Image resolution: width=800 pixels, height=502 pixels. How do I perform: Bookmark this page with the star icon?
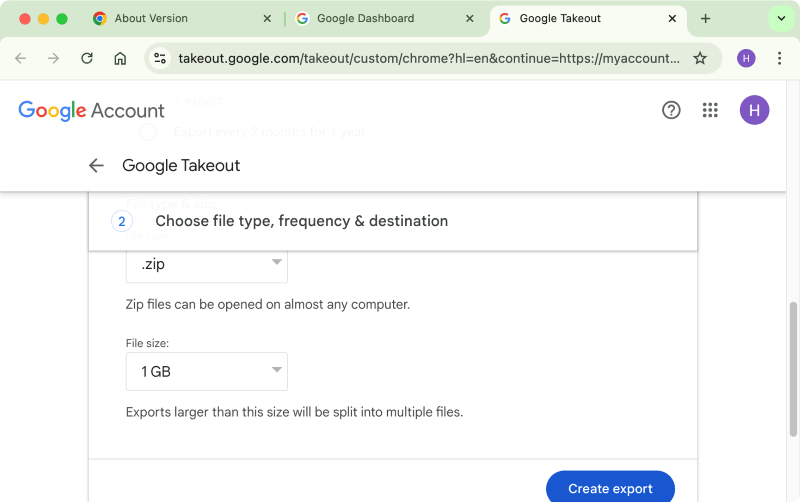[700, 58]
